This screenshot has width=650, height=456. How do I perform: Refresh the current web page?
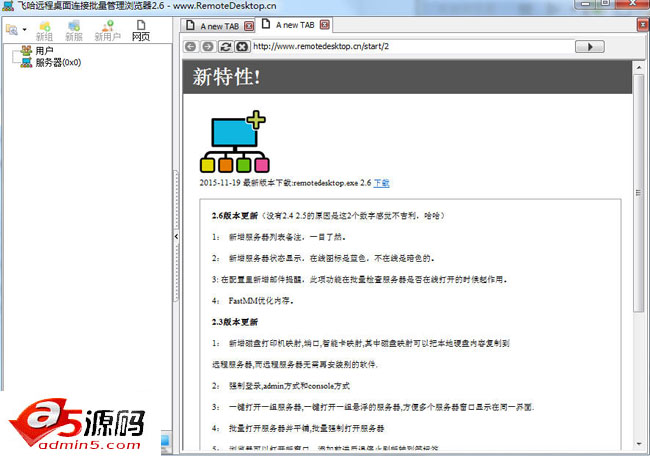226,46
